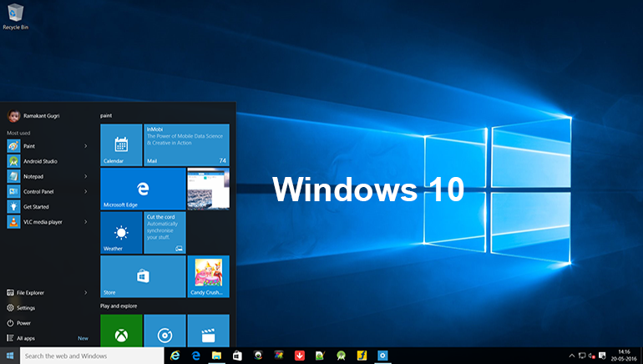
Task: Launch the Candy Crush tile
Action: pyautogui.click(x=208, y=276)
